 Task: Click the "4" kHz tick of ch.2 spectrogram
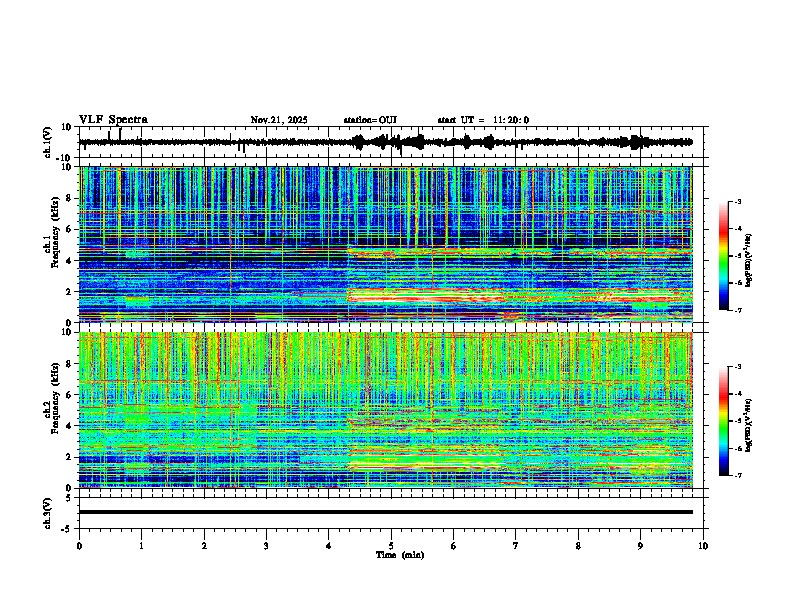coord(70,426)
